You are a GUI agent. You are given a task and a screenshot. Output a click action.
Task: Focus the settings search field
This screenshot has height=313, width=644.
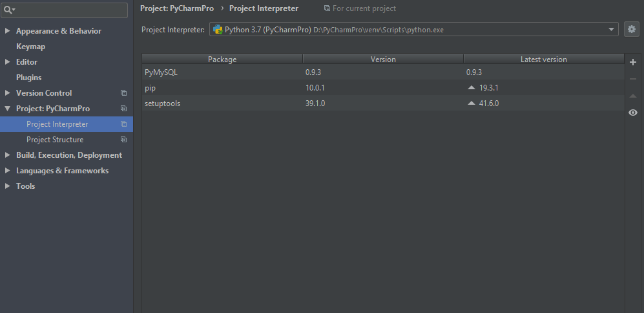64,10
